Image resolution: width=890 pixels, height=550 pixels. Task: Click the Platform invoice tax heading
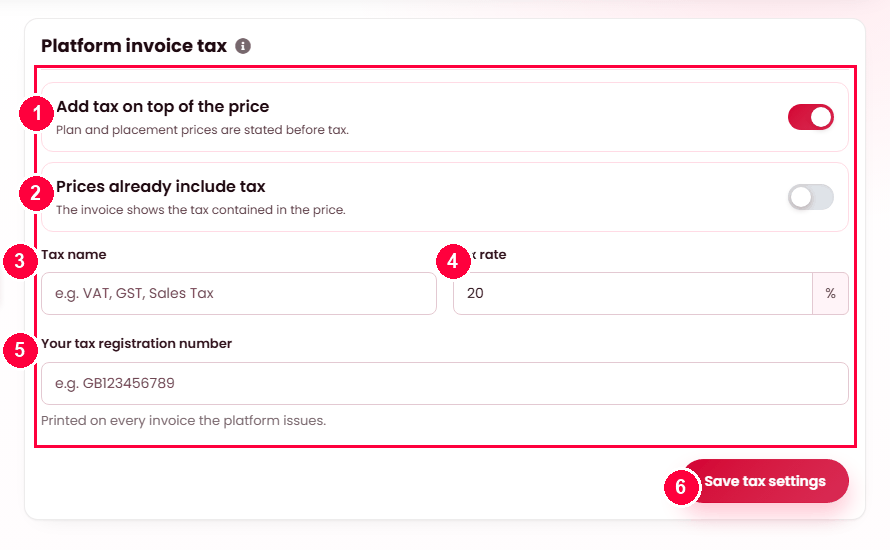pos(134,46)
